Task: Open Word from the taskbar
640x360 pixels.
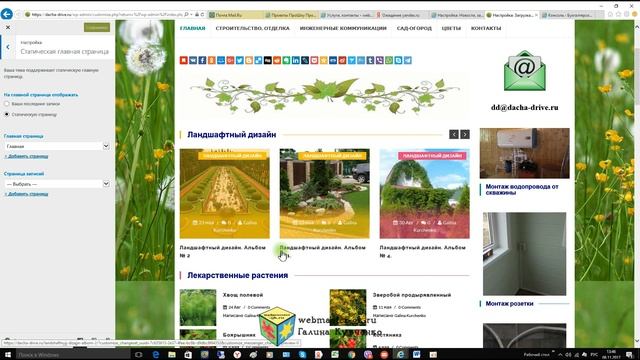Action: [x=417, y=355]
